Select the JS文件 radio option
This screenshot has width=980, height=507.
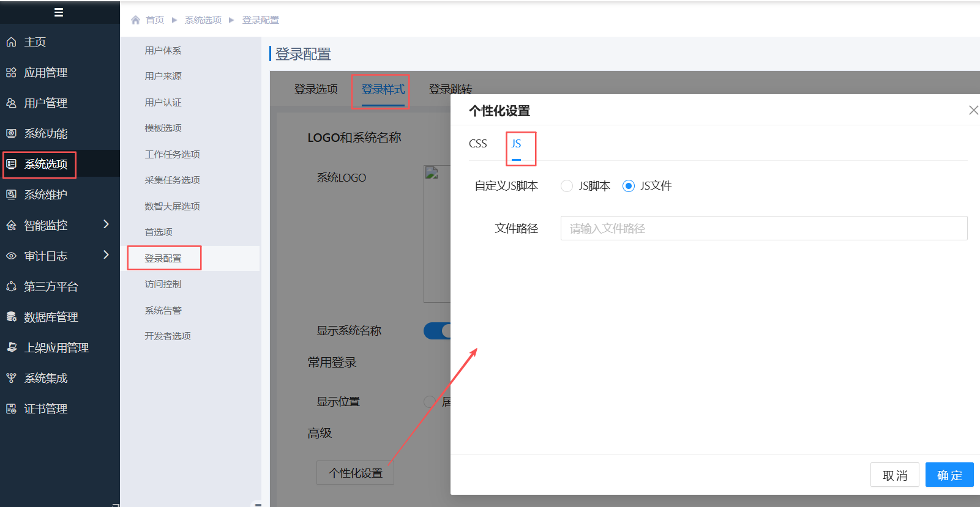point(629,186)
